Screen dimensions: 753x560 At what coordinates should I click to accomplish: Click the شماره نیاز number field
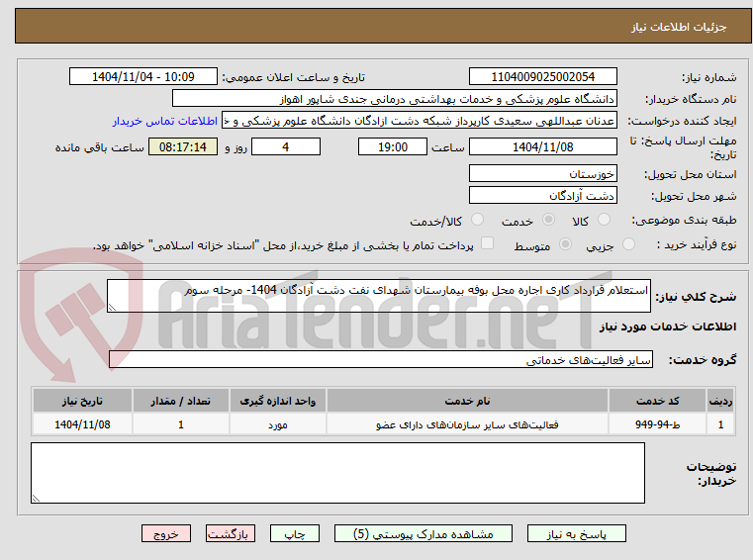[542, 77]
